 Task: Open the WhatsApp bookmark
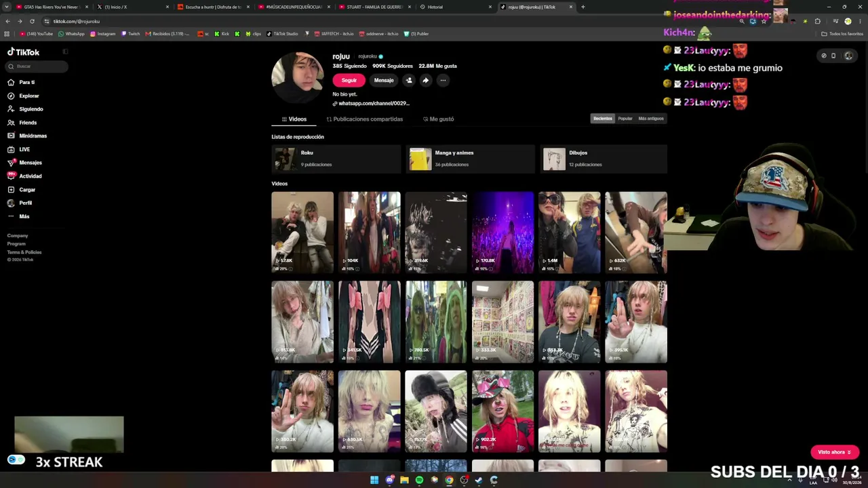tap(72, 34)
